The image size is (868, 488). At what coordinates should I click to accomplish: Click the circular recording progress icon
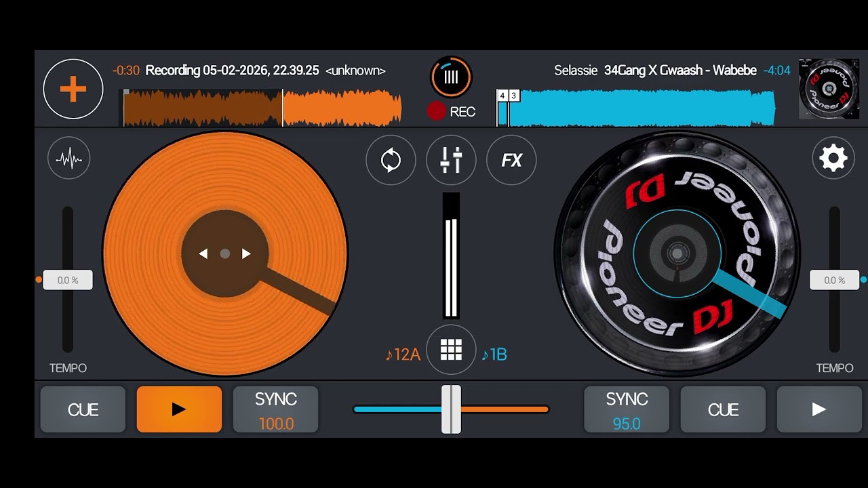[451, 77]
